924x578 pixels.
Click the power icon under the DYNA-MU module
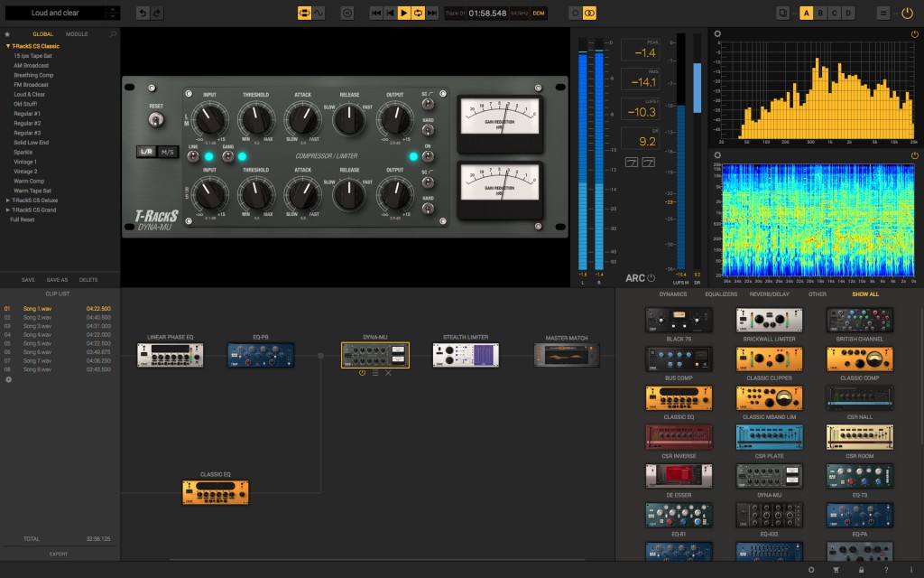(362, 373)
